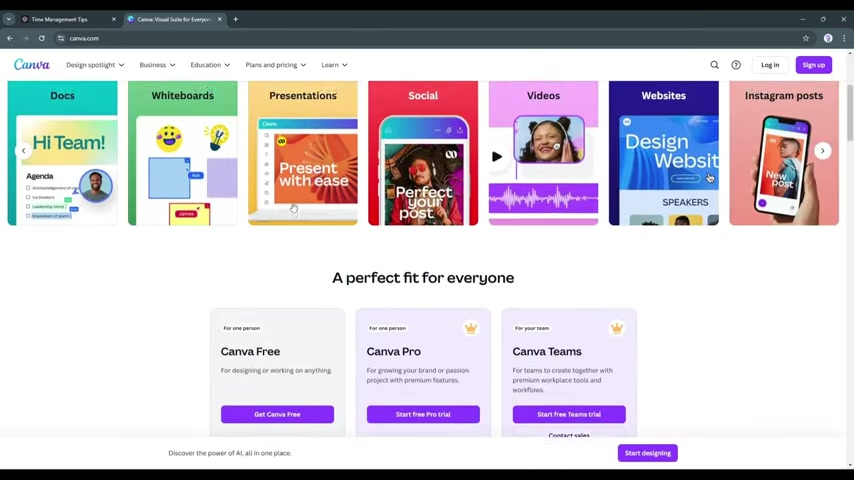Click the crown icon on Canva Teams card
Screen dimensions: 854x480
617,328
